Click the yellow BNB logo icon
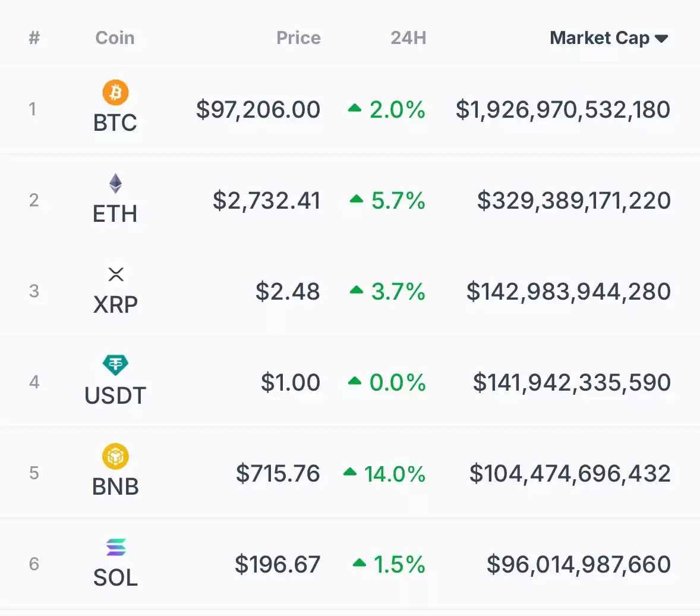 [x=116, y=456]
